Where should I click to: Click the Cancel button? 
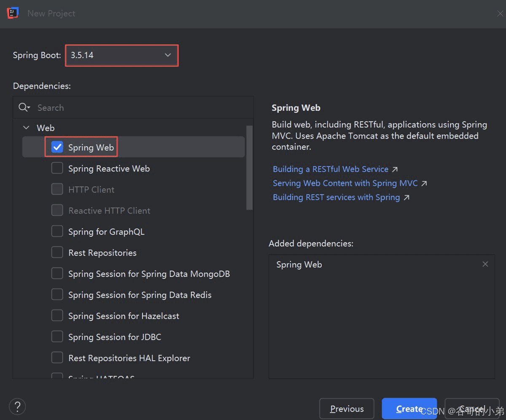click(472, 409)
